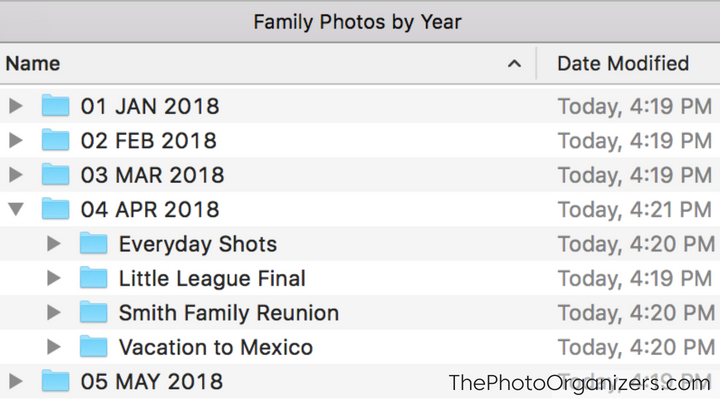
Task: Sort by the Date Modified column header
Action: (x=623, y=63)
